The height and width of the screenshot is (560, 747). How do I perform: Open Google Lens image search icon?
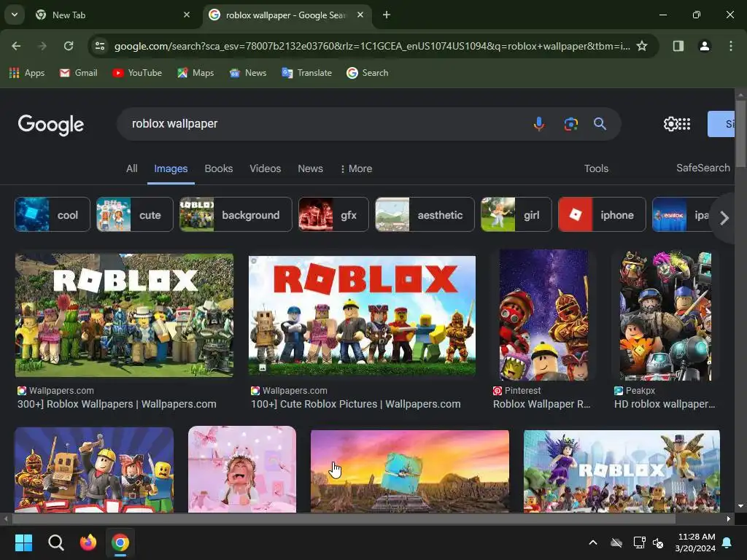(x=570, y=124)
